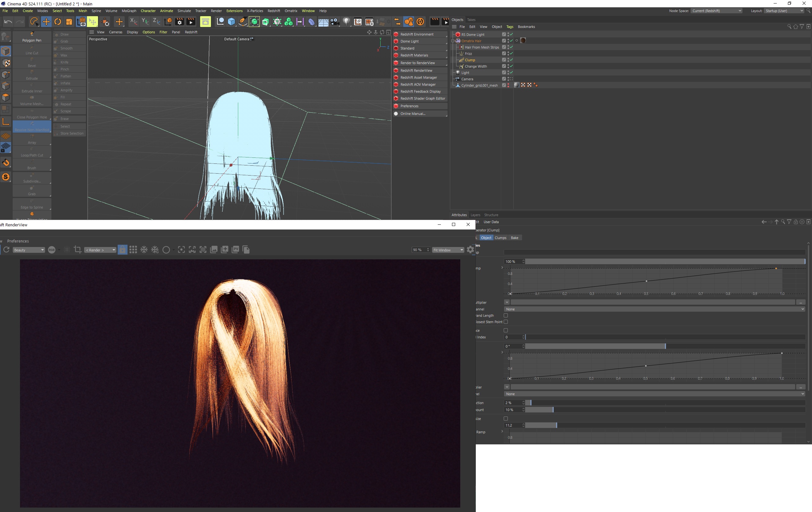Screen dimensions: 812x512
Task: Toggle the Frizz modifier enabled checkmark
Action: point(511,53)
